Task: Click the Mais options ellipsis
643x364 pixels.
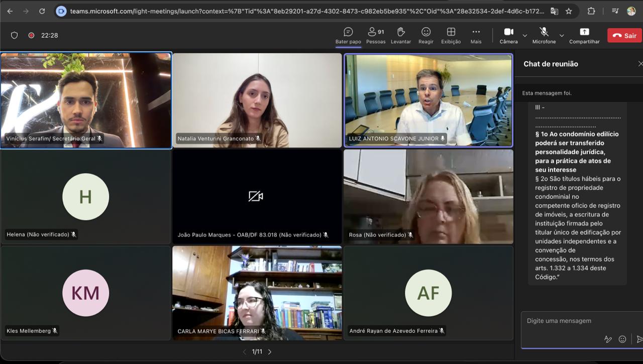Action: coord(476,35)
